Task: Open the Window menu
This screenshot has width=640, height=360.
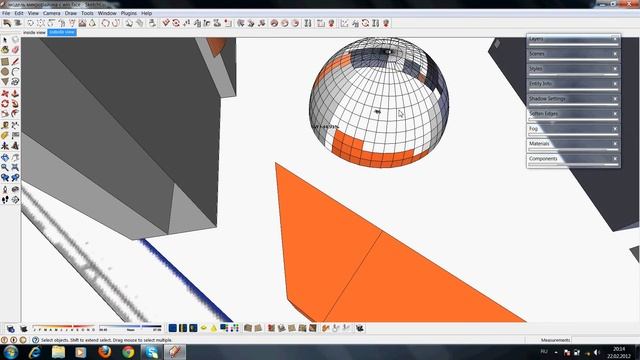Action: point(107,13)
